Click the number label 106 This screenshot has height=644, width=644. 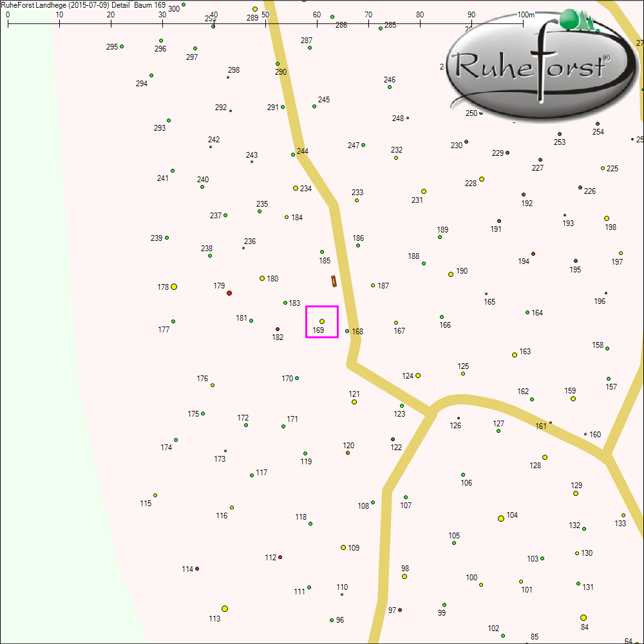pos(466,483)
